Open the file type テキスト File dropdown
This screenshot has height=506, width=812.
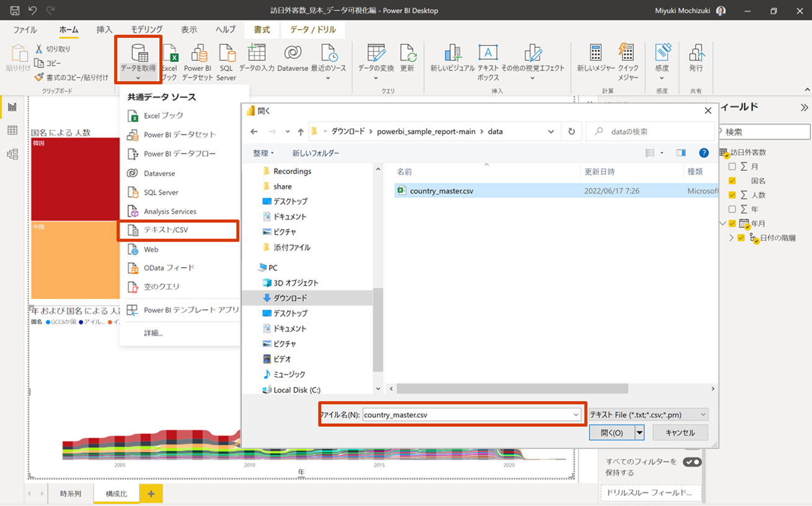(x=648, y=415)
